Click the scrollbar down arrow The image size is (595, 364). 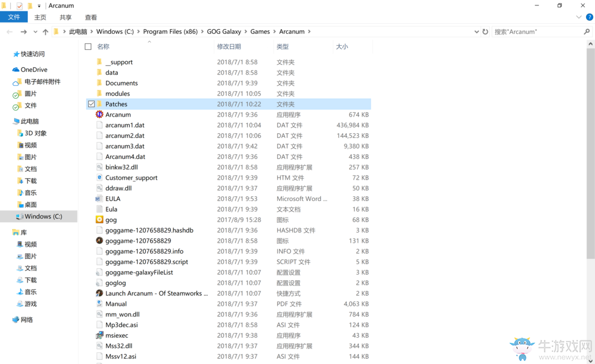(x=590, y=360)
